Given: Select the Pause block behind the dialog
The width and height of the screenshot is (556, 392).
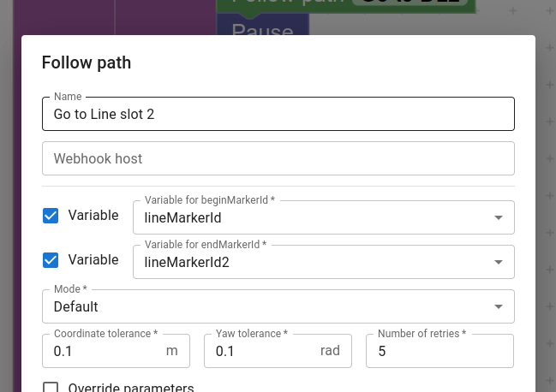Looking at the screenshot, I should pyautogui.click(x=262, y=25).
